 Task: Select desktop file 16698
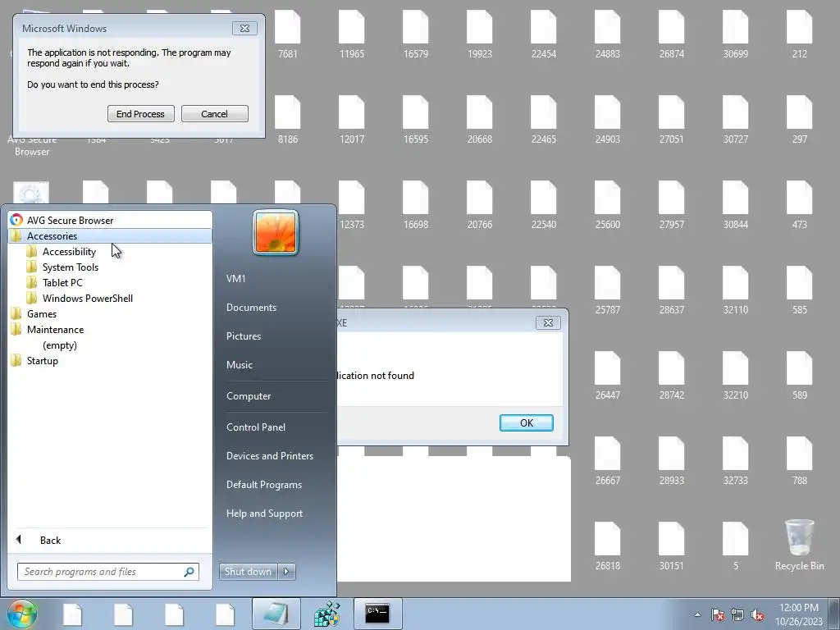(416, 205)
